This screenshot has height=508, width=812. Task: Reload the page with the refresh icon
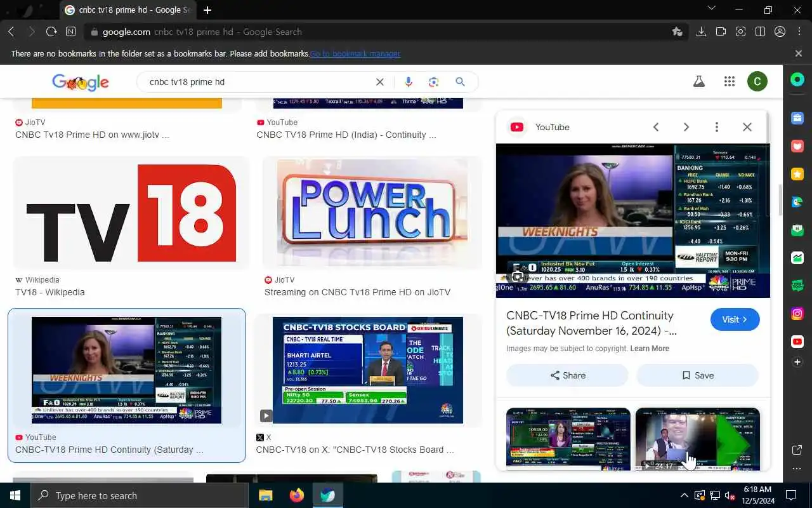51,32
